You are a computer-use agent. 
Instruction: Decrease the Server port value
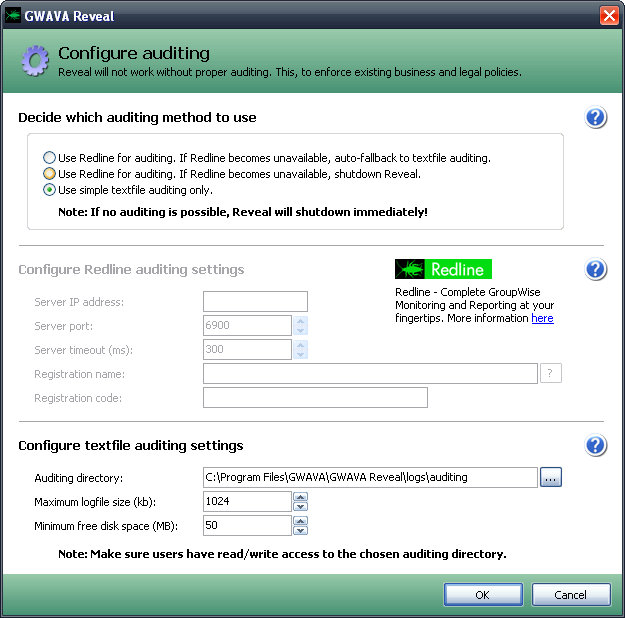pos(301,331)
